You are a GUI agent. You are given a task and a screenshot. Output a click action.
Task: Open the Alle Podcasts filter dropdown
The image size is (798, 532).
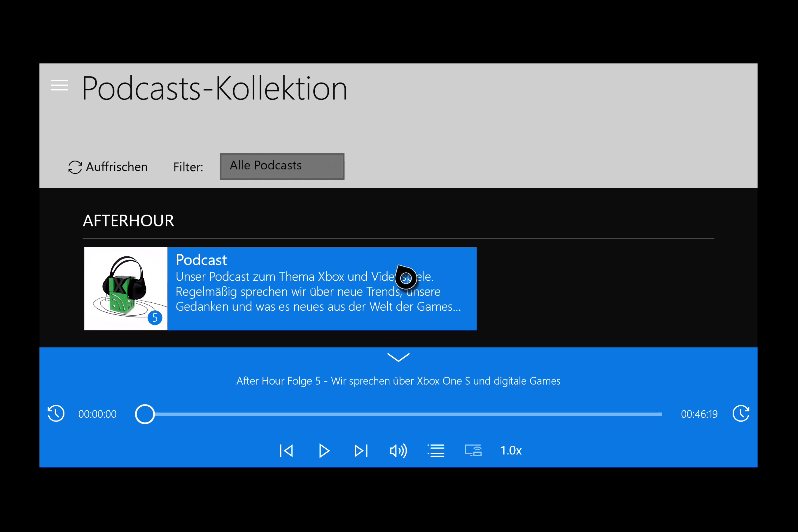[x=282, y=166]
